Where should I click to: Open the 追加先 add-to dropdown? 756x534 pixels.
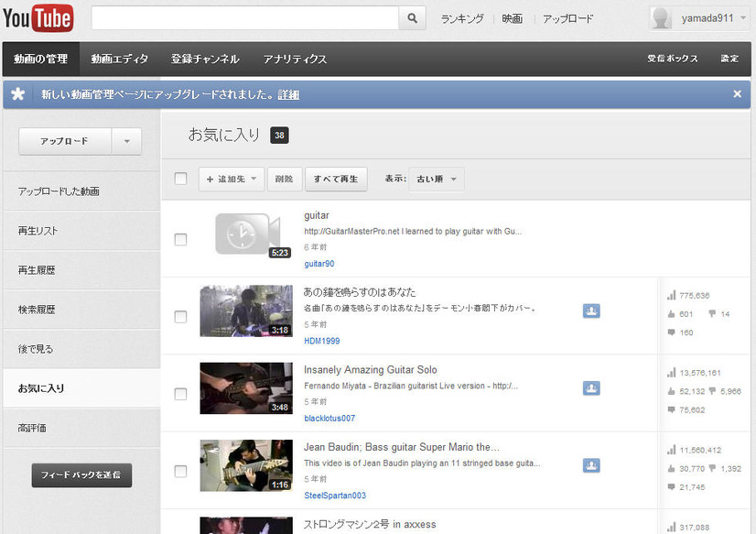click(232, 179)
